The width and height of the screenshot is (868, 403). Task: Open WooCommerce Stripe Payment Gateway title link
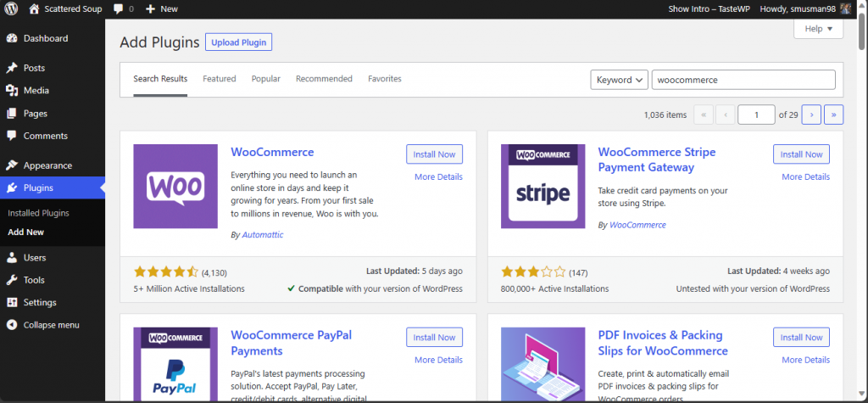[x=657, y=160]
